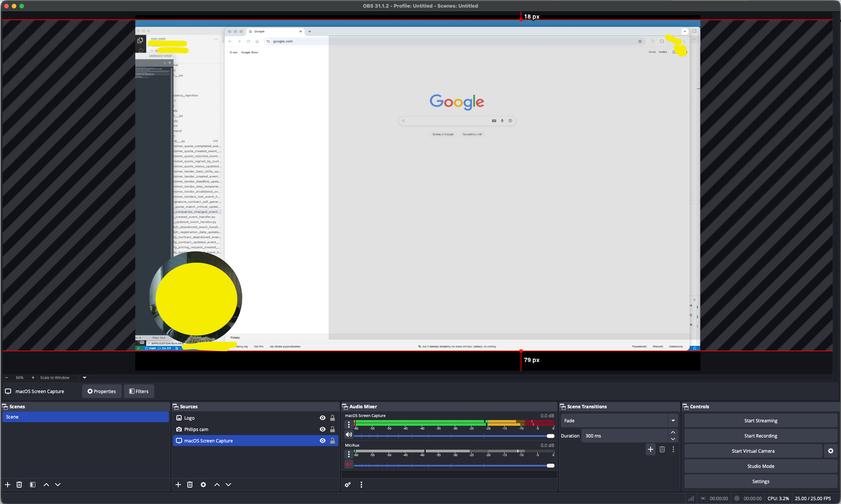Open source properties gear in Sources panel
This screenshot has width=841, height=504.
coord(203,485)
